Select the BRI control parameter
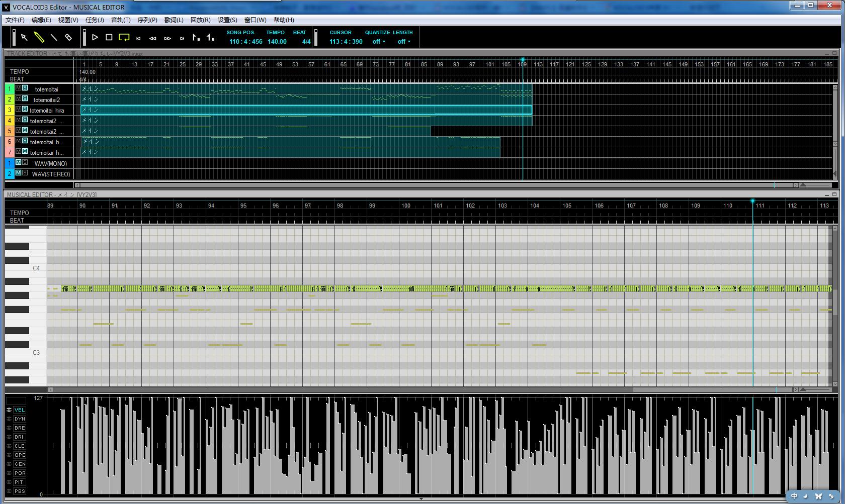845x504 pixels. pos(20,437)
